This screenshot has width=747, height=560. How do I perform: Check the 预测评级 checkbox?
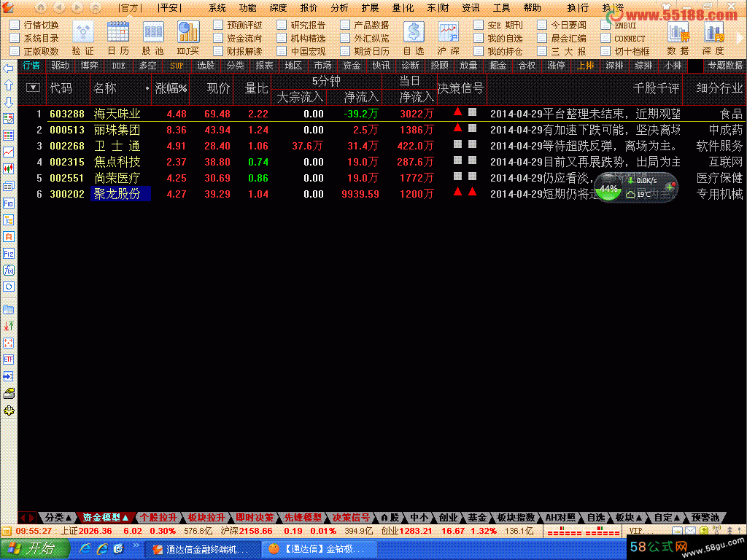pos(219,25)
